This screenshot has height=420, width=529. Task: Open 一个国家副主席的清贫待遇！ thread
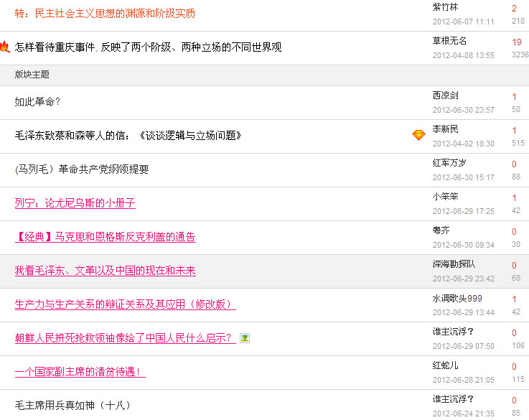[x=80, y=372]
